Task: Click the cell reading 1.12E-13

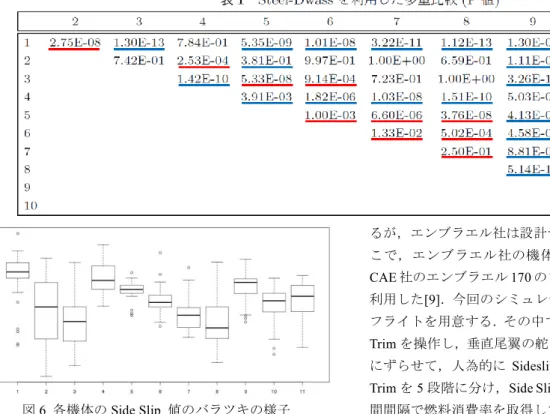Action: click(467, 42)
